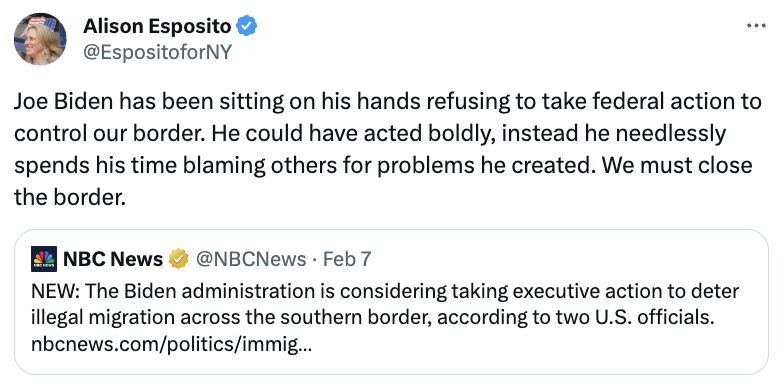Follow the nbcnews.com/politics/immig… link
The width and height of the screenshot is (784, 388).
[x=171, y=344]
